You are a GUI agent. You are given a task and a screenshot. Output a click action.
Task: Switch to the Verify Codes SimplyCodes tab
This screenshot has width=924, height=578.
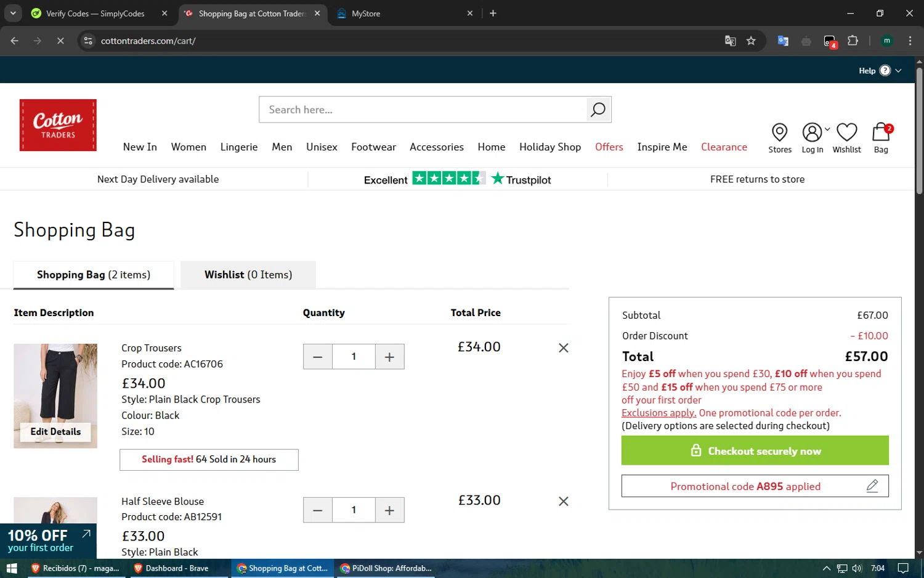96,13
